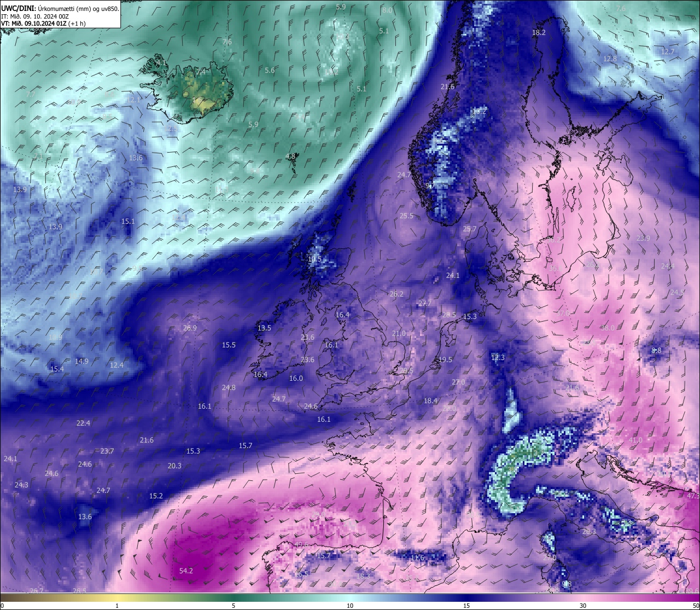Image resolution: width=700 pixels, height=610 pixels.
Task: Click the 19.5 value label
Action: tap(446, 359)
